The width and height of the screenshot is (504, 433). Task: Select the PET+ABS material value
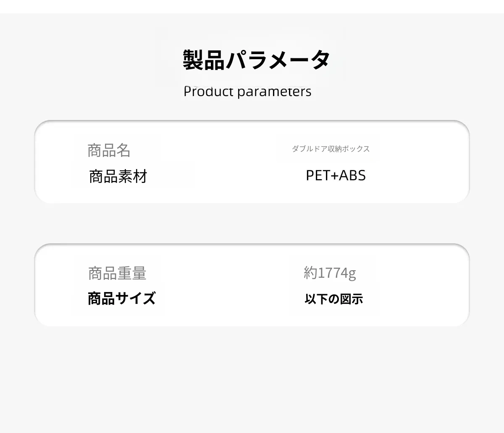(x=336, y=175)
